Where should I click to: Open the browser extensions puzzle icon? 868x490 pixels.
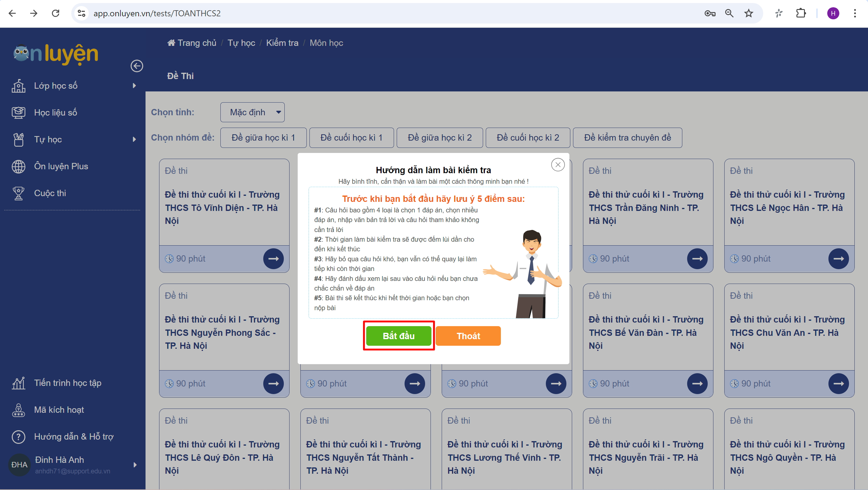point(801,13)
